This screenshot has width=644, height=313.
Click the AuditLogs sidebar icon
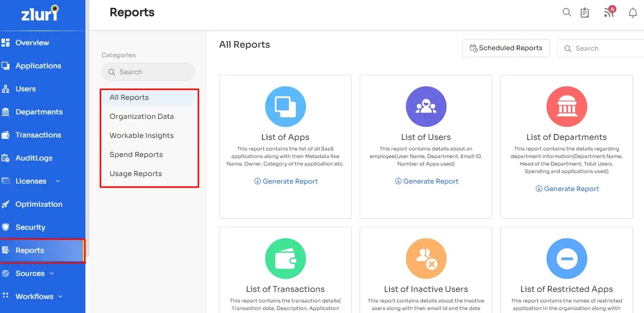point(6,158)
